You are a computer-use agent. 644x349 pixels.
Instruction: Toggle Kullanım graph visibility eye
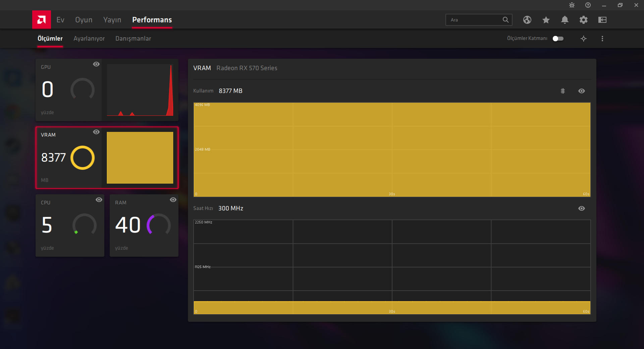pyautogui.click(x=582, y=91)
